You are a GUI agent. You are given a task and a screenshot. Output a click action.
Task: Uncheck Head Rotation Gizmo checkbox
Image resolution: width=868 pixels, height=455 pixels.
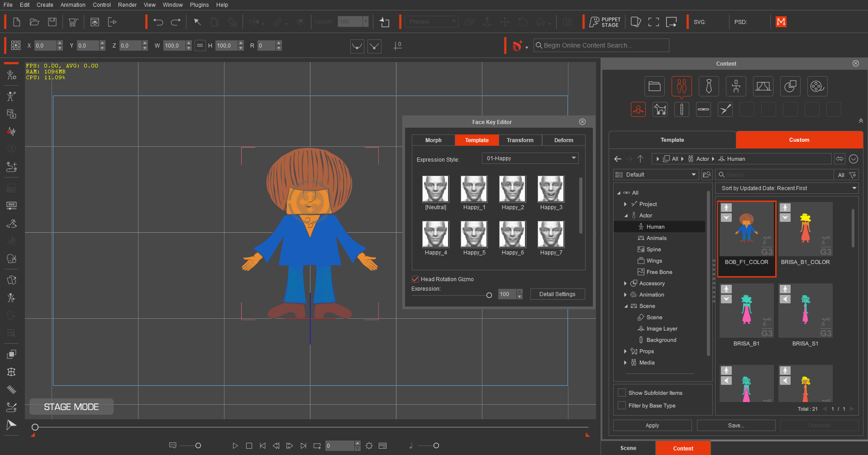tap(415, 279)
